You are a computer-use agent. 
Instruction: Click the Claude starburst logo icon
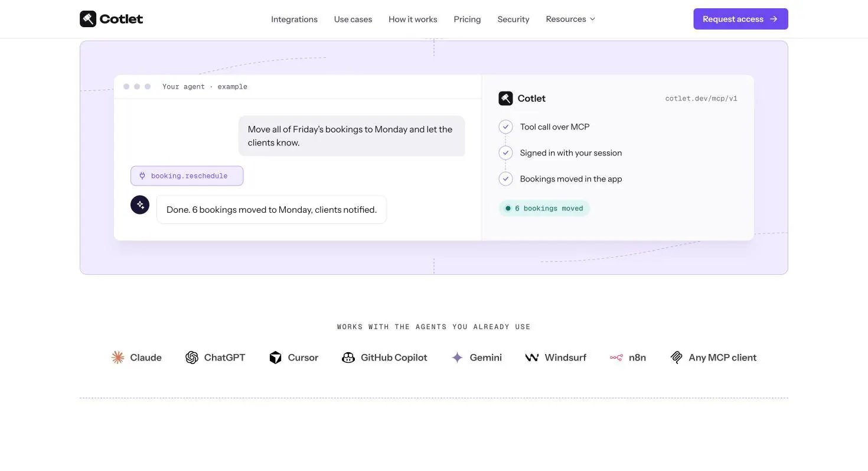click(x=118, y=358)
